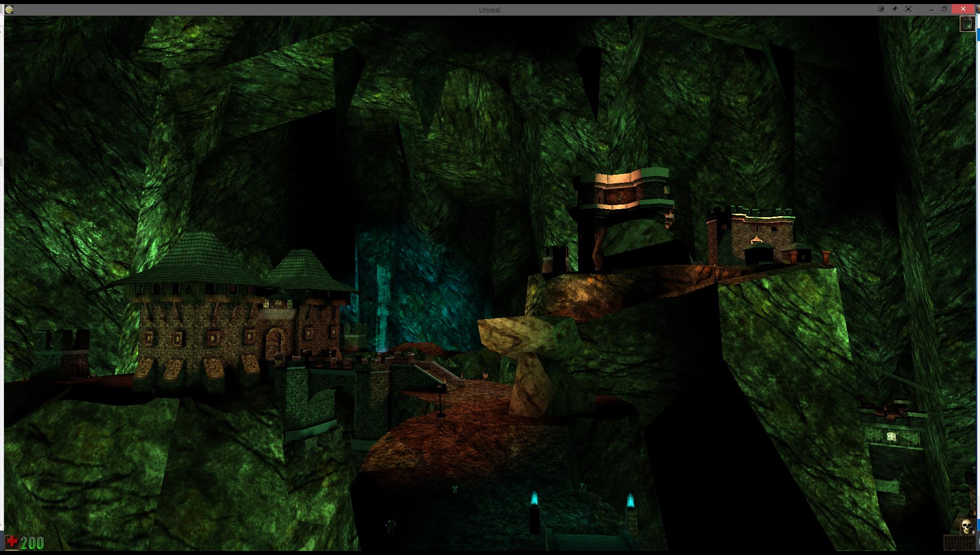This screenshot has width=980, height=555.
Task: Close the Unreal game window
Action: pos(963,9)
